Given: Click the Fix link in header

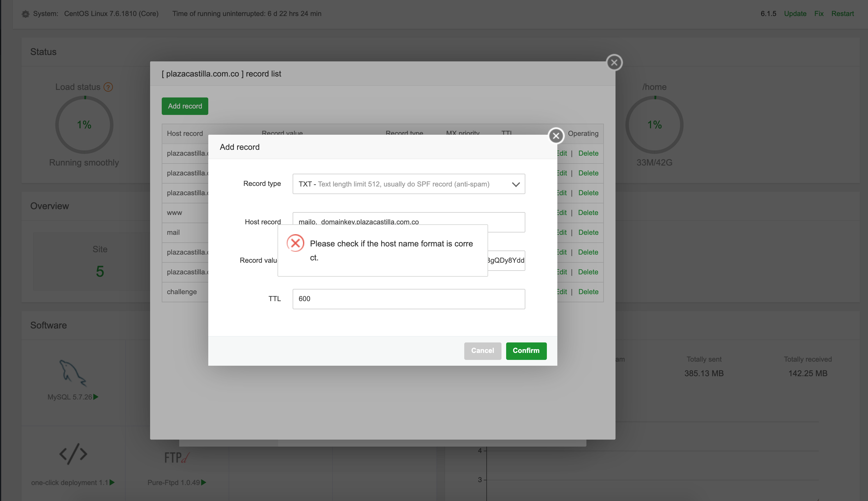Looking at the screenshot, I should [x=819, y=14].
